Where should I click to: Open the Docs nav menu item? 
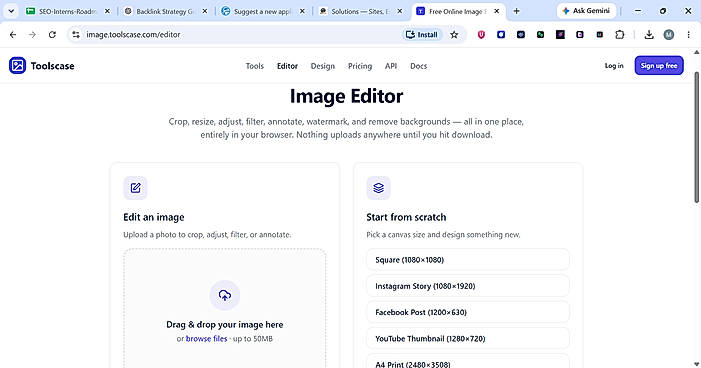click(x=418, y=66)
